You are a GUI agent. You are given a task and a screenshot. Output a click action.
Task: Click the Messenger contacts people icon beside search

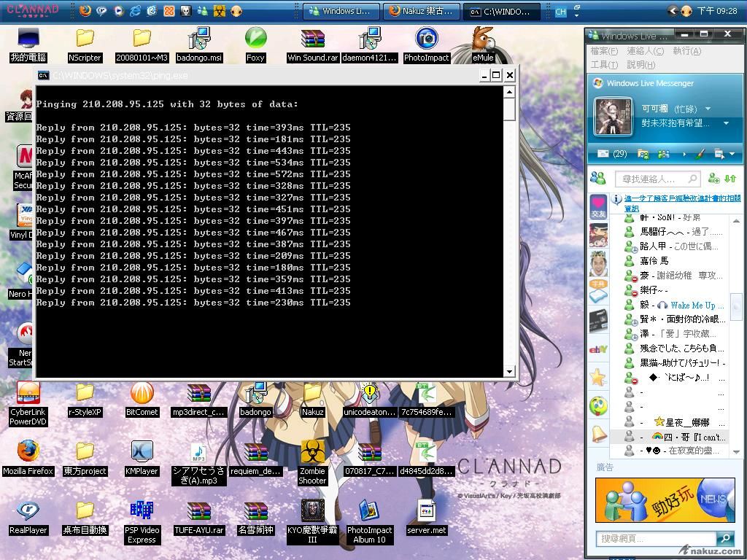(598, 179)
